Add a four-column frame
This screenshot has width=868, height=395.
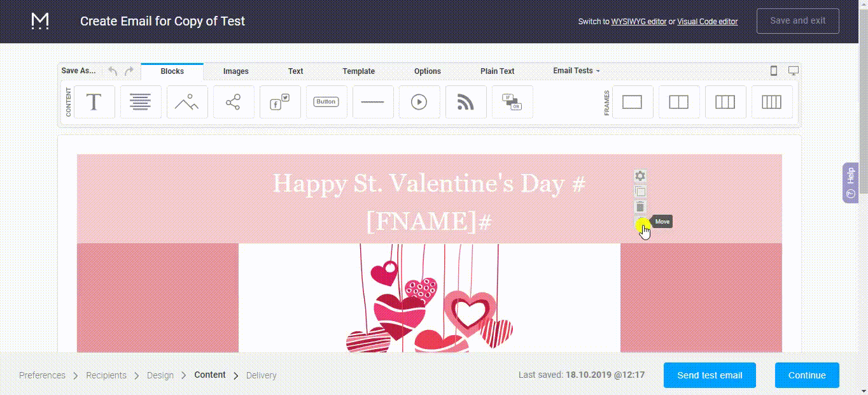pos(772,102)
